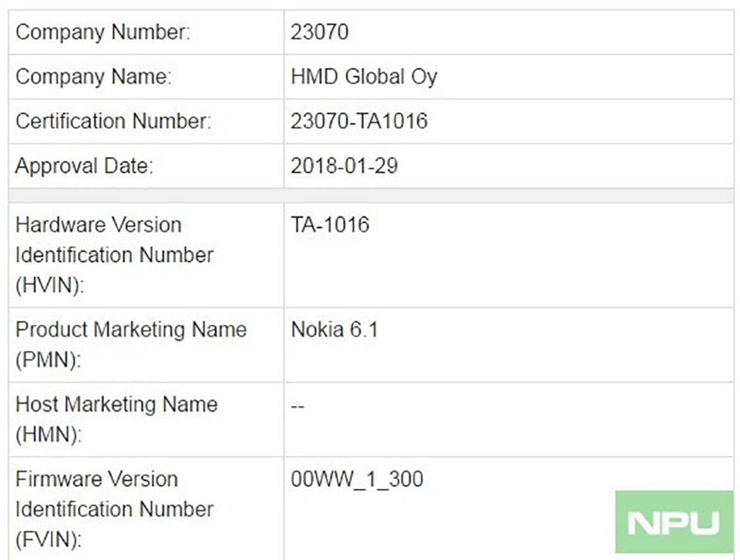Image resolution: width=740 pixels, height=560 pixels.
Task: Select the Product Marketing Name (PMN) label
Action: [x=131, y=345]
